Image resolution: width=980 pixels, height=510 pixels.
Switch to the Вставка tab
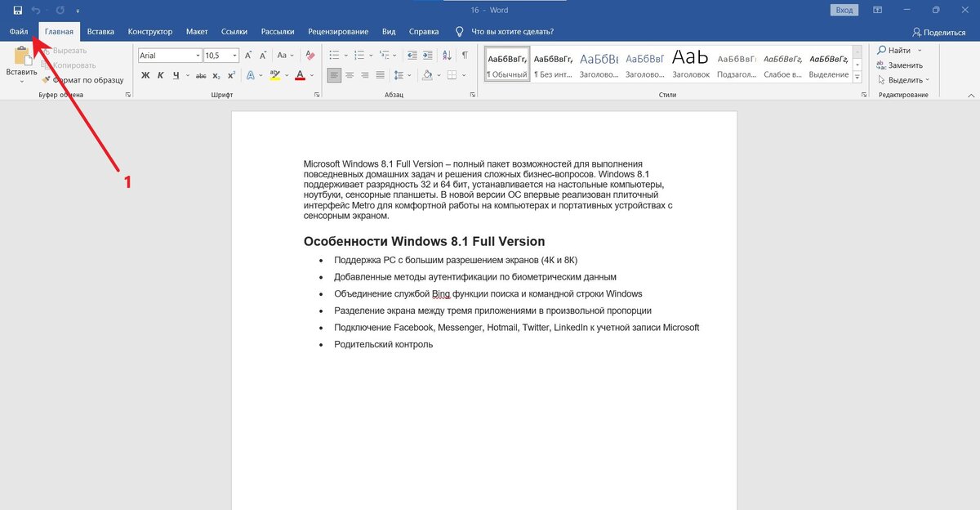pyautogui.click(x=100, y=32)
